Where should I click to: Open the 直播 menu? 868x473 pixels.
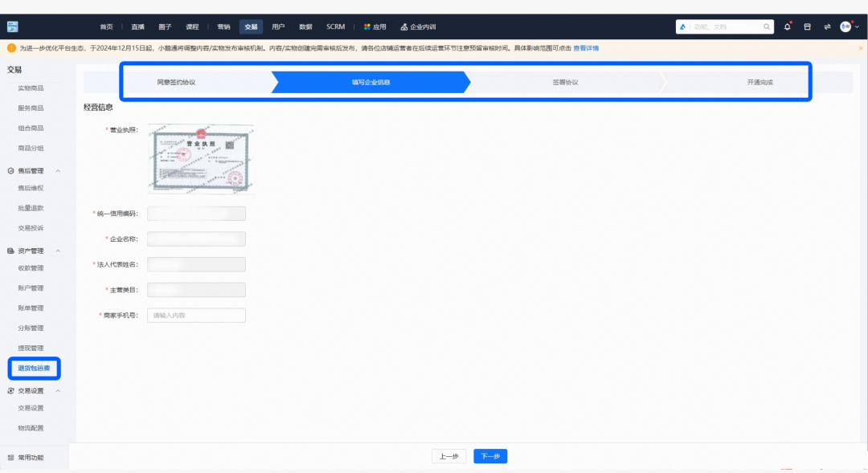138,27
